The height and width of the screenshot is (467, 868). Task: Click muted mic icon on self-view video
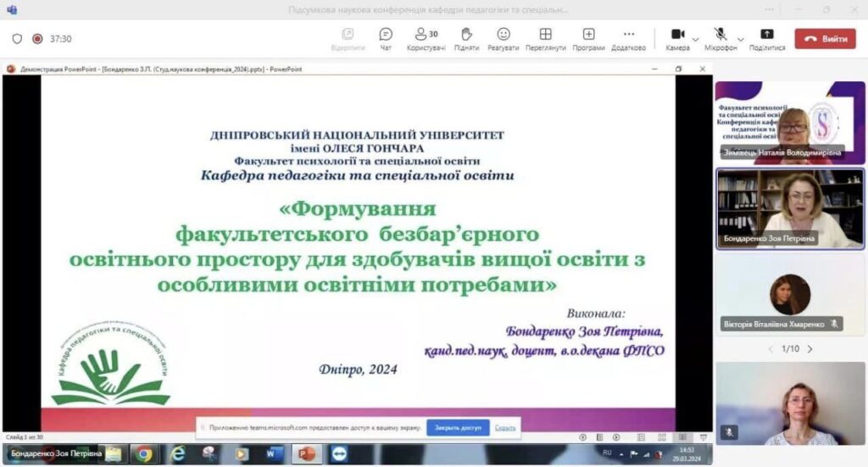coord(729,432)
